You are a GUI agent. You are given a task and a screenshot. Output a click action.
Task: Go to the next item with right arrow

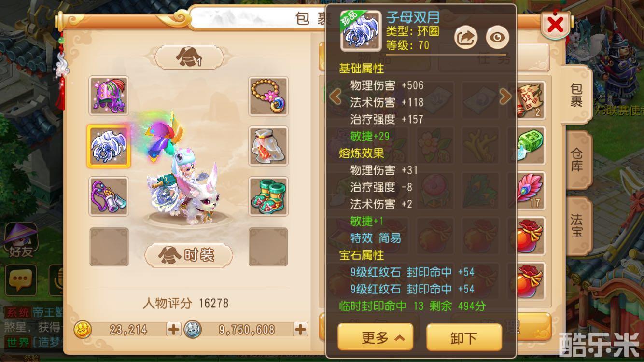click(x=505, y=97)
